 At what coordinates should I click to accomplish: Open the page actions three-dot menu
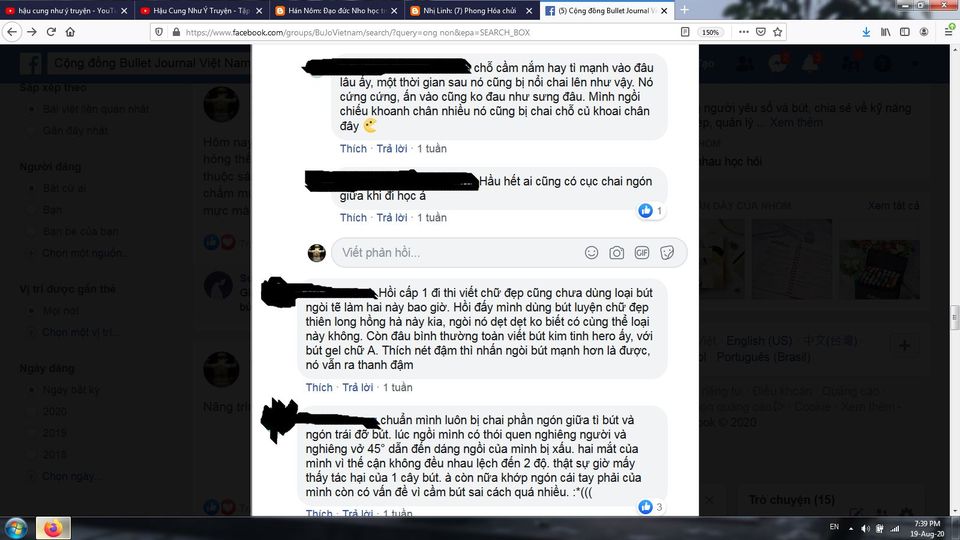coord(743,32)
